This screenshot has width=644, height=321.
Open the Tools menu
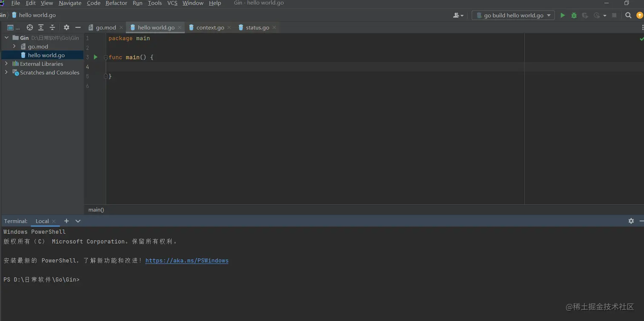point(155,3)
